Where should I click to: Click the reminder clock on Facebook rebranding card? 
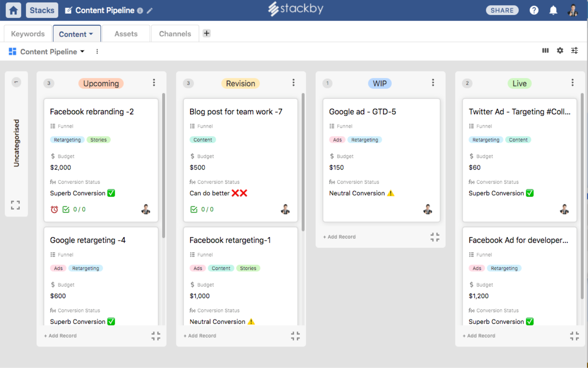click(54, 209)
